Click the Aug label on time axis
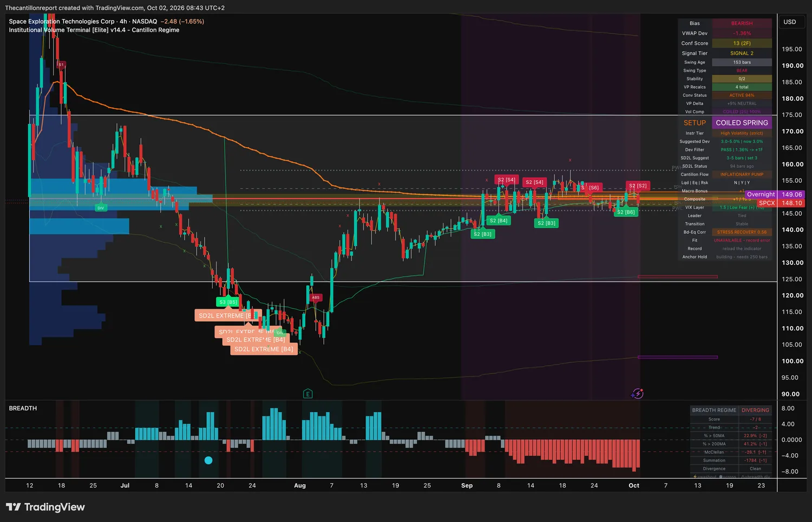This screenshot has width=812, height=522. 300,486
